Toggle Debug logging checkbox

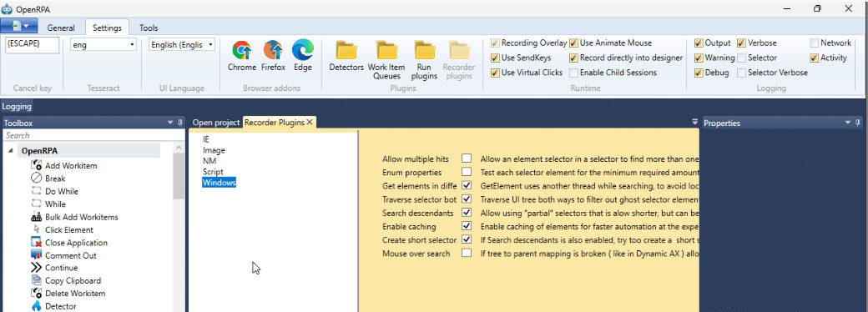pos(698,73)
